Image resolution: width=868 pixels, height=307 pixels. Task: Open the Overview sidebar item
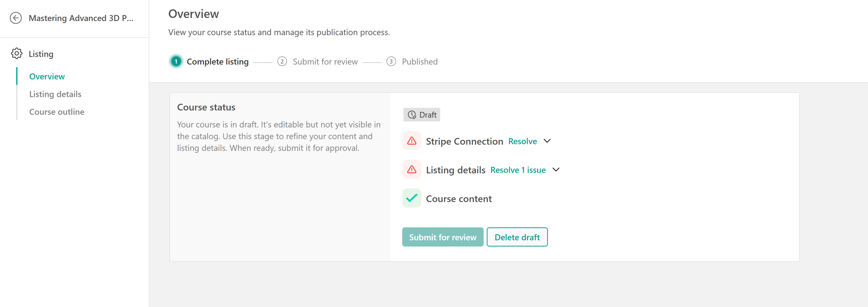(47, 77)
